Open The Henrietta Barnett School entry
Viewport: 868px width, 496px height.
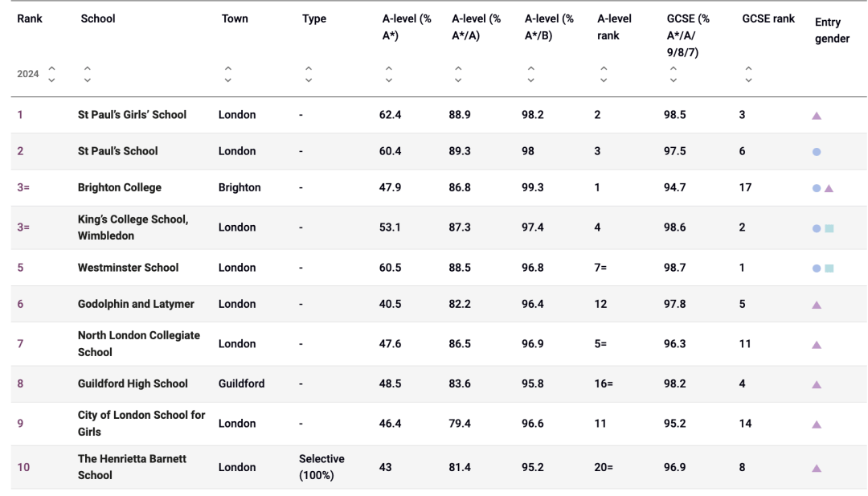click(132, 467)
